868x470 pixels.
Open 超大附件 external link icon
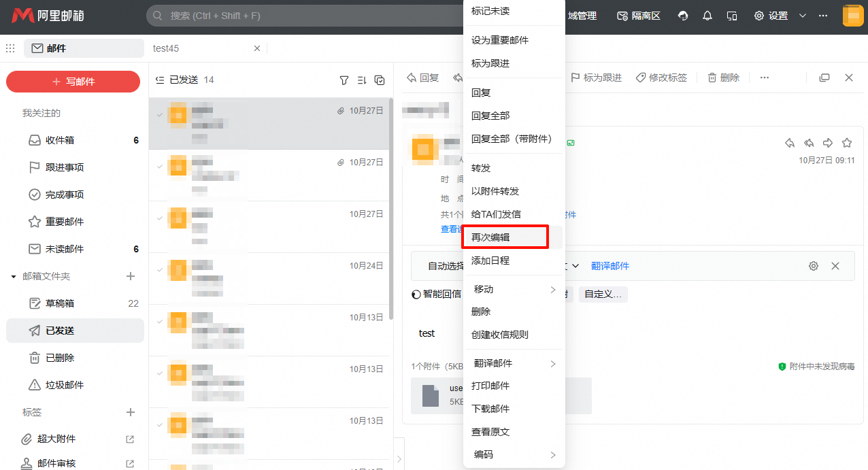[x=131, y=439]
